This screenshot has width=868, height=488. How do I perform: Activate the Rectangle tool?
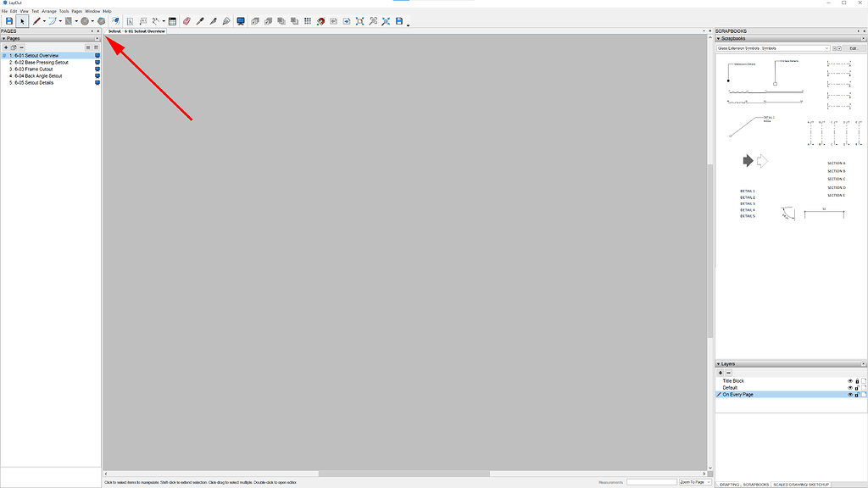(x=69, y=21)
